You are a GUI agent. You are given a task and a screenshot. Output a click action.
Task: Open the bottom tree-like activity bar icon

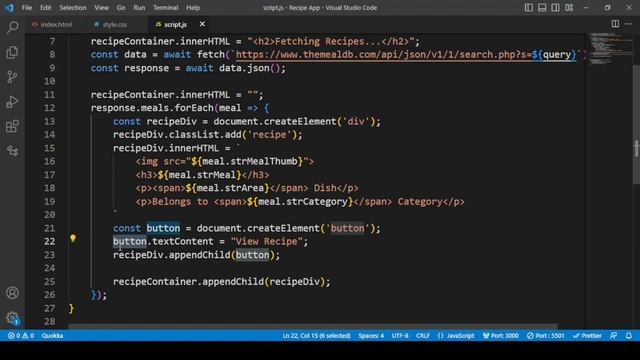pyautogui.click(x=12, y=151)
